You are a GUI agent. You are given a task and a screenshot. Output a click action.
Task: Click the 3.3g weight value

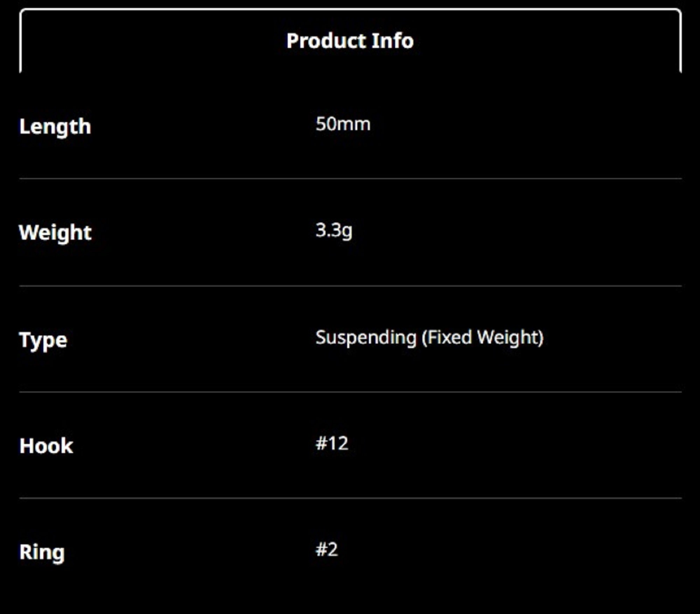[334, 231]
